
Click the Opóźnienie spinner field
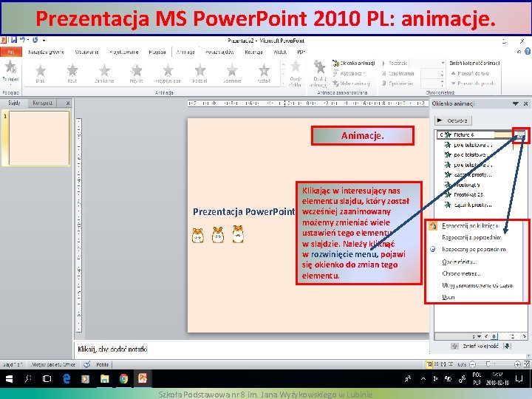pyautogui.click(x=432, y=83)
